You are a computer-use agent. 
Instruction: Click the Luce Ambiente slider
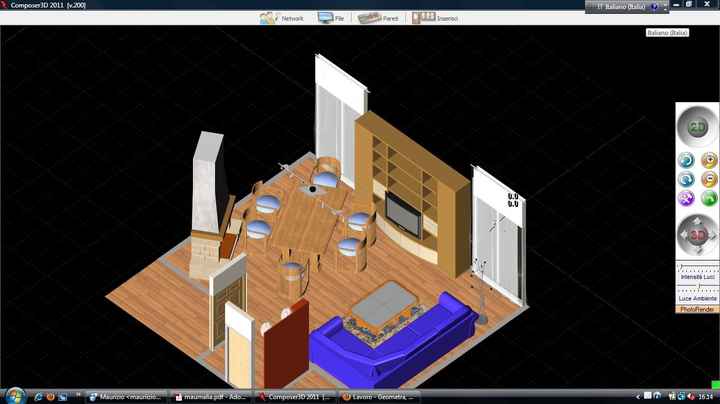click(697, 290)
